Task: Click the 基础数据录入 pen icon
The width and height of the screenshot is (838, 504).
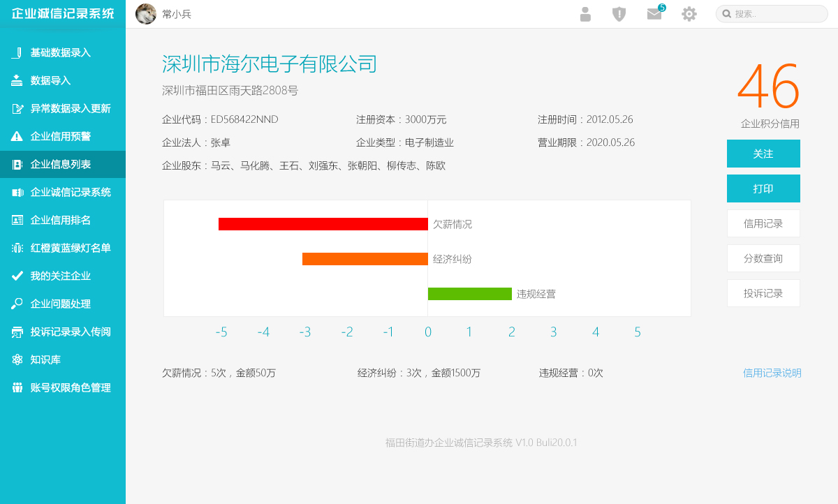Action: point(17,52)
